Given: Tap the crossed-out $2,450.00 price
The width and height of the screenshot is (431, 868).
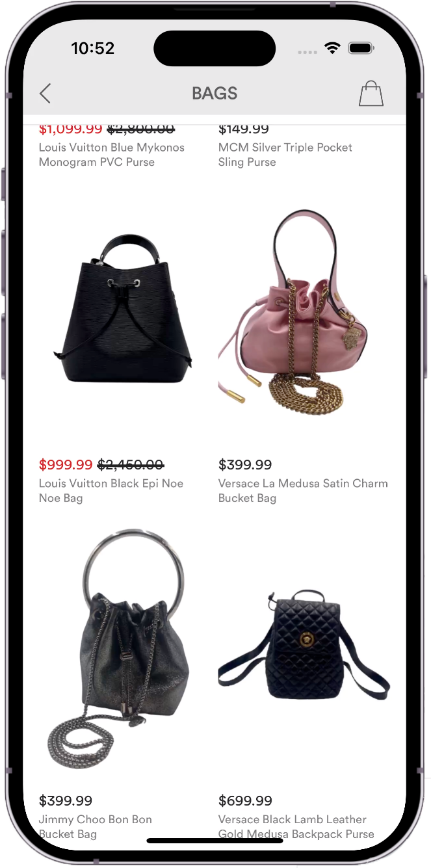Looking at the screenshot, I should click(131, 464).
